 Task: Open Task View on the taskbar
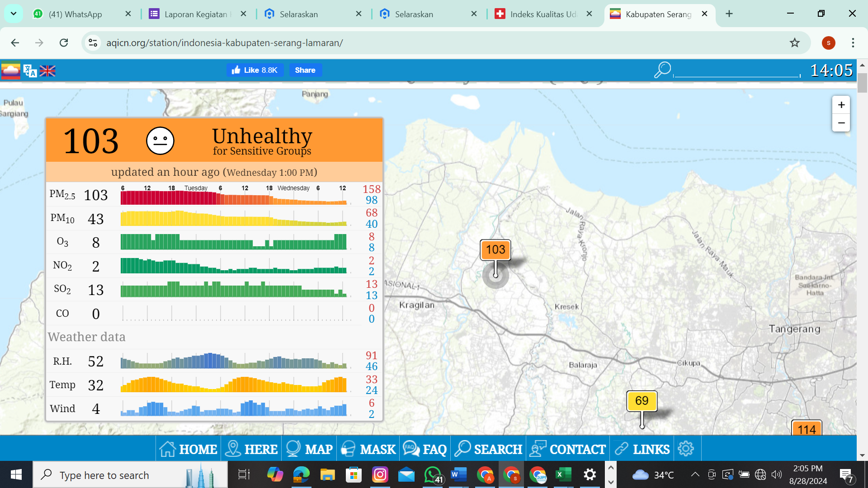(244, 474)
